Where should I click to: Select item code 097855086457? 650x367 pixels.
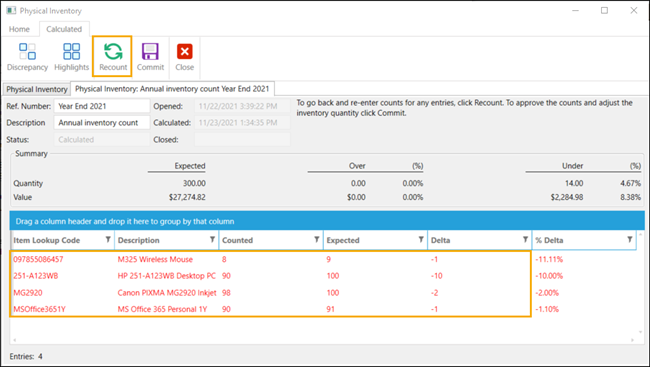(38, 259)
